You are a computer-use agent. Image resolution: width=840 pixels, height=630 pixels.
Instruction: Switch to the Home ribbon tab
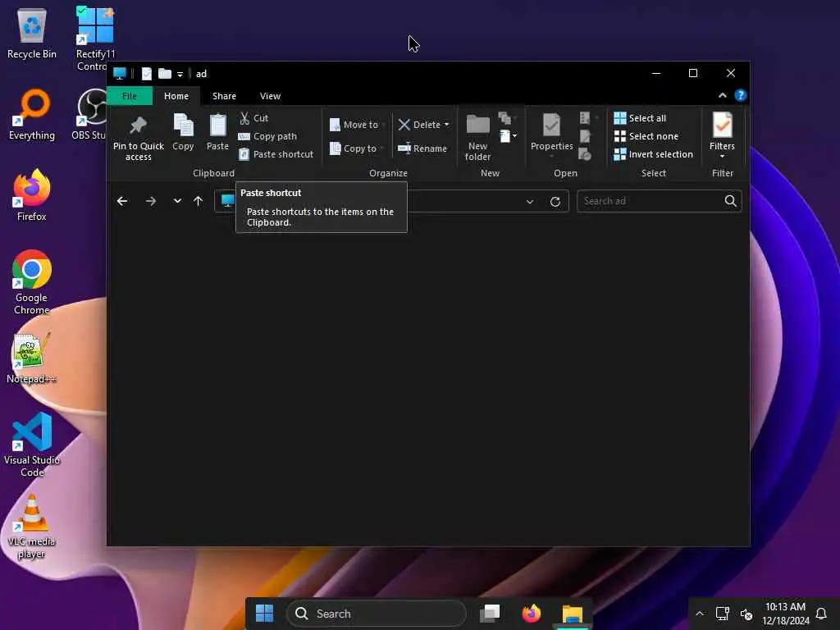pos(176,96)
